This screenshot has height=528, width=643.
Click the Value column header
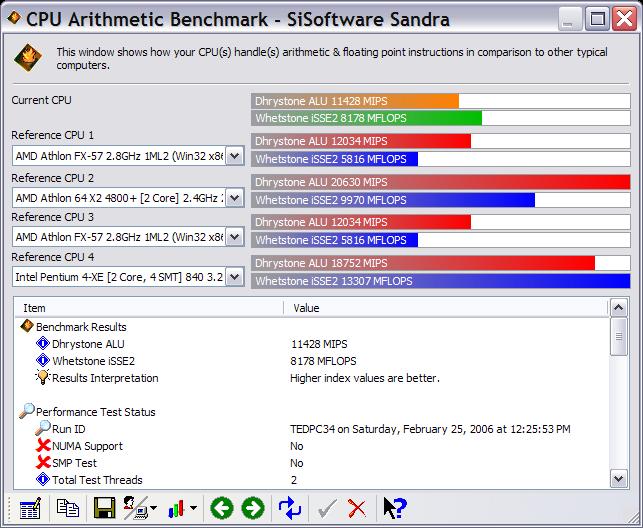[x=445, y=308]
